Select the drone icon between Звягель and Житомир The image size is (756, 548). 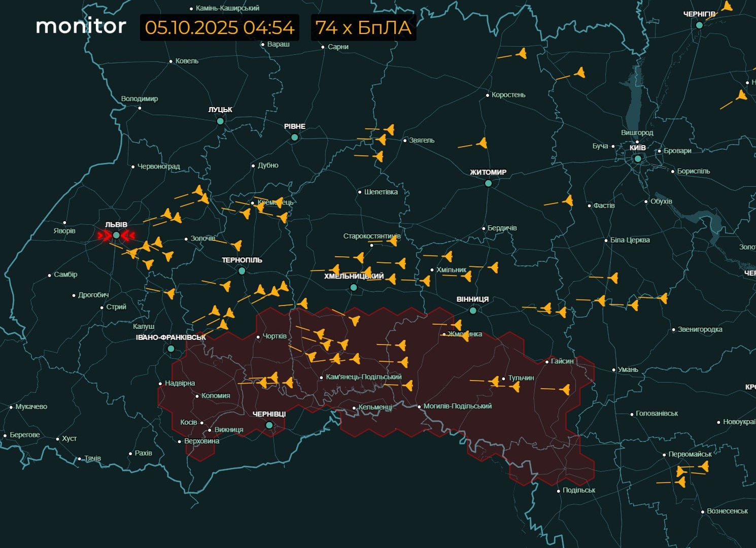482,144
